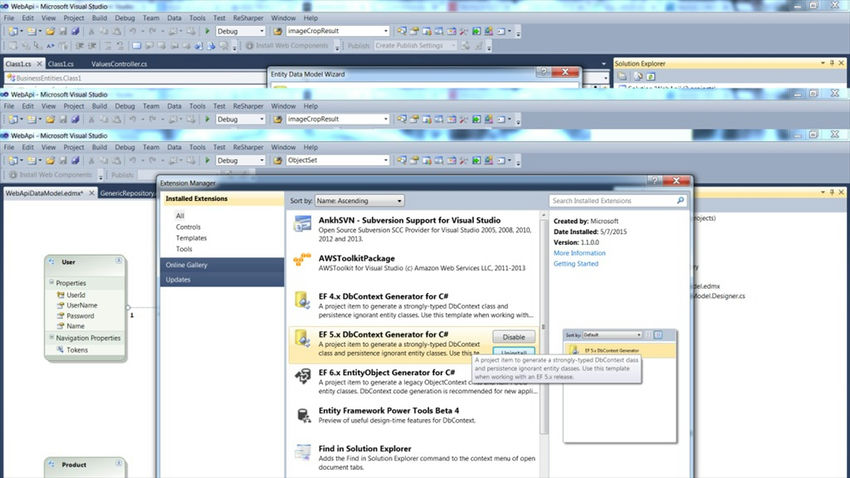This screenshot has width=850, height=478.
Task: Switch to the ValuesController.cs tab
Action: [119, 64]
